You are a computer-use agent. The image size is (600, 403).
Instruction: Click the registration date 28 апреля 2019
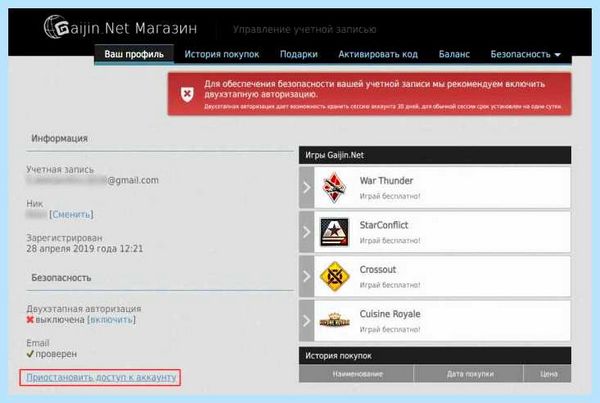tap(85, 249)
